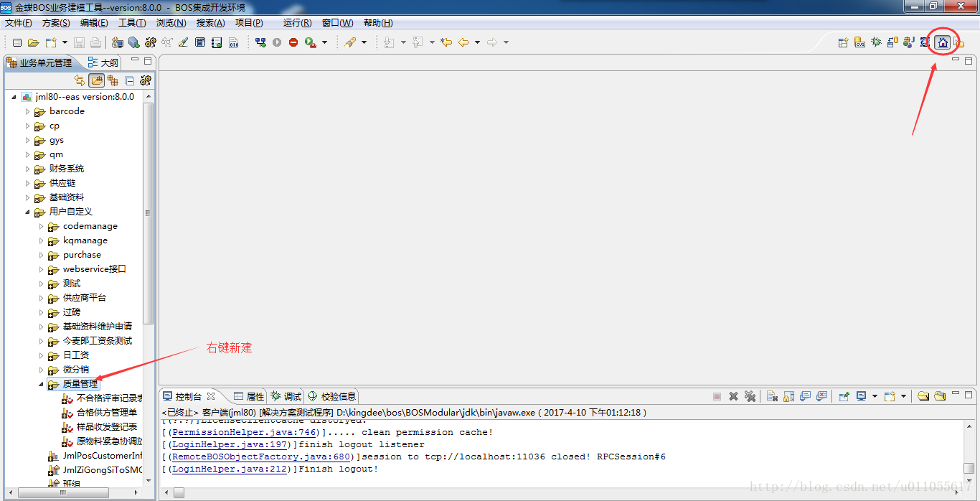Viewport: 980px width, 501px height.
Task: Click the New document toolbar icon
Action: tap(18, 43)
